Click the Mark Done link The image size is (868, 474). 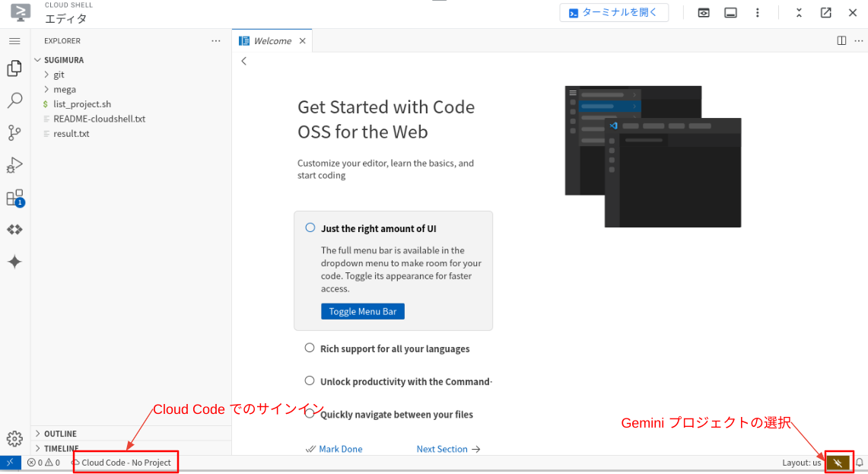pos(334,449)
